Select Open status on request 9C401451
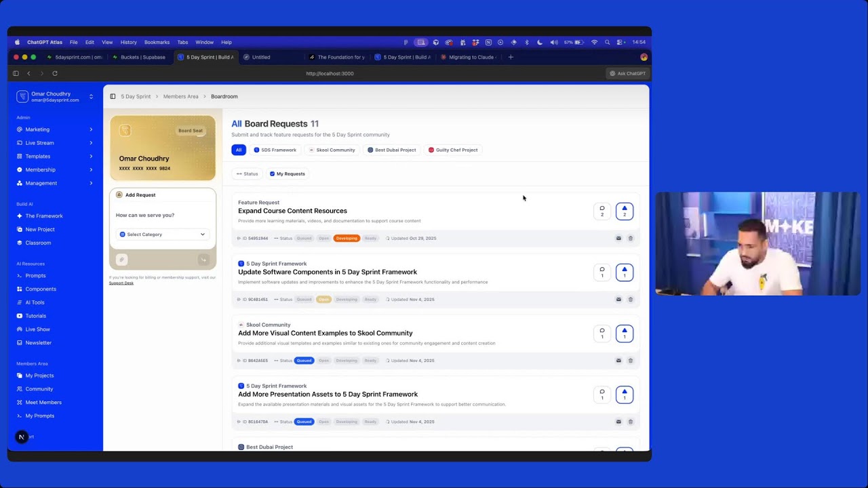 pyautogui.click(x=323, y=300)
